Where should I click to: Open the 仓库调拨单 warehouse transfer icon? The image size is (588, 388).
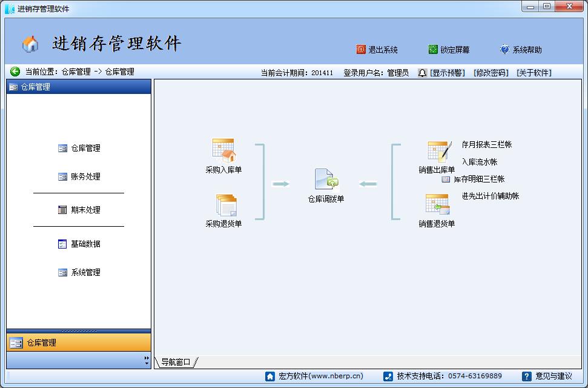326,180
